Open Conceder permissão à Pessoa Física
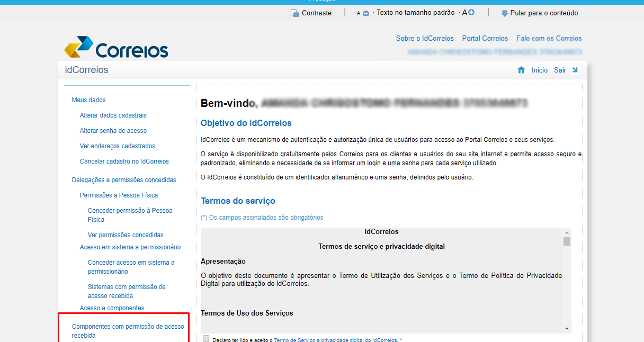 coord(130,215)
